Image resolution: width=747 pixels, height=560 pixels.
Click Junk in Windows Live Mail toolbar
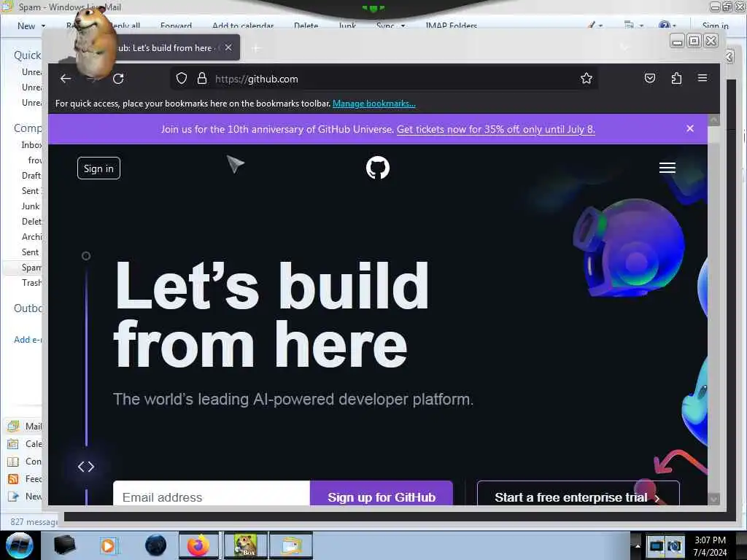click(x=347, y=26)
